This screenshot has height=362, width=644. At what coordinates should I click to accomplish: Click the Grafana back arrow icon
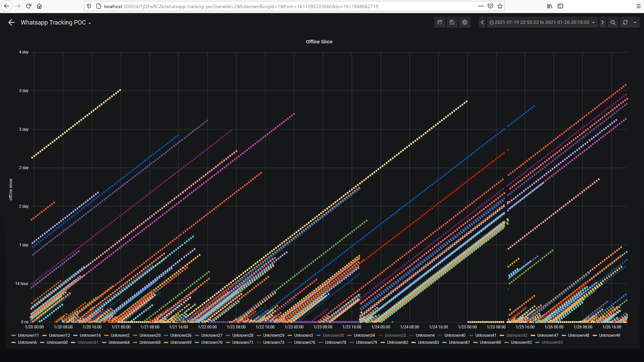click(11, 23)
